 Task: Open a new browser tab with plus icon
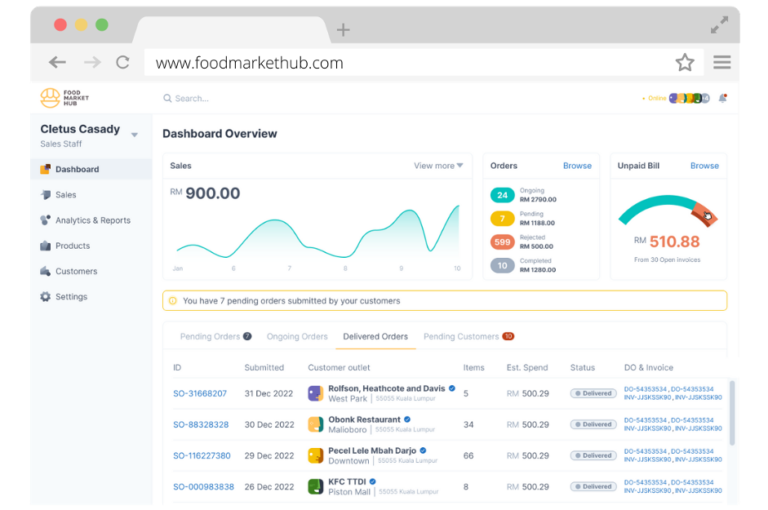343,30
